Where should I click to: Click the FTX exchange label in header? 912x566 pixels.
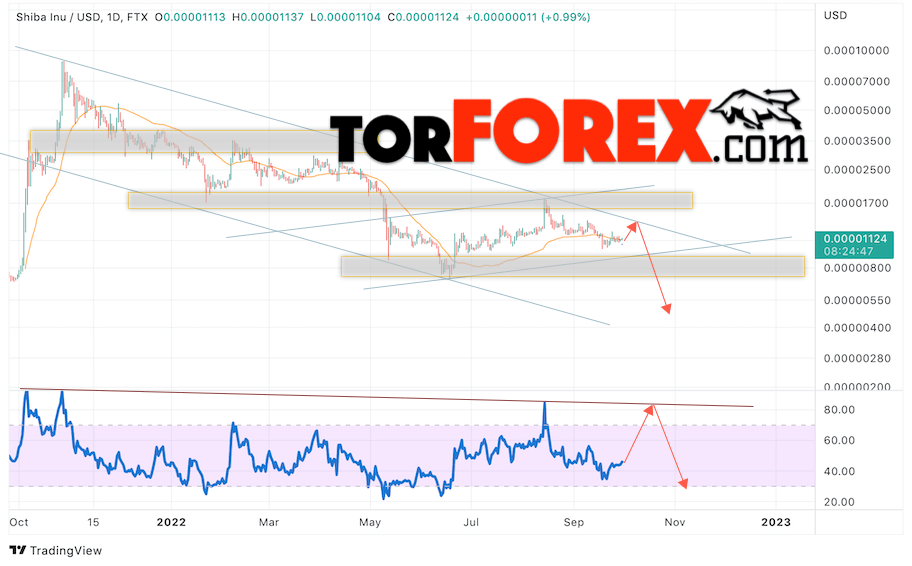tap(137, 17)
